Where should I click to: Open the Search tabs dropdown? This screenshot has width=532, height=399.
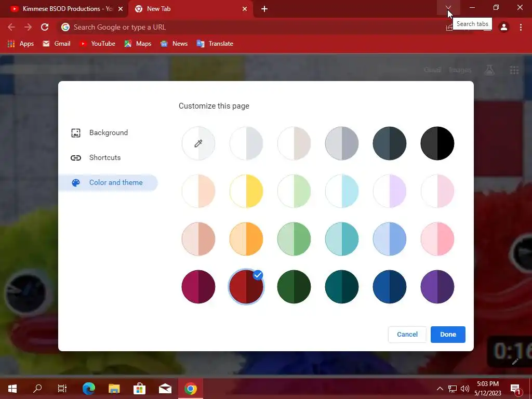pyautogui.click(x=448, y=8)
